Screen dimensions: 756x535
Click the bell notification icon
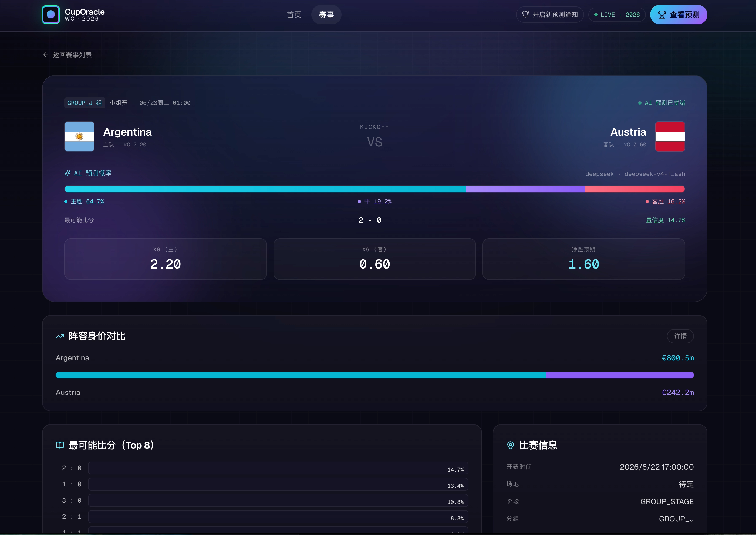coord(525,15)
